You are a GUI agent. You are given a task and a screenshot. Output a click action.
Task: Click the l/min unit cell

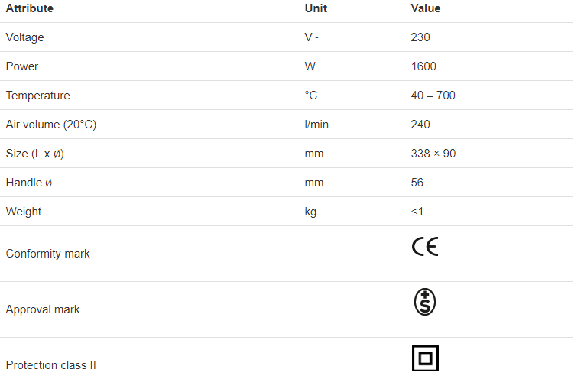point(316,125)
